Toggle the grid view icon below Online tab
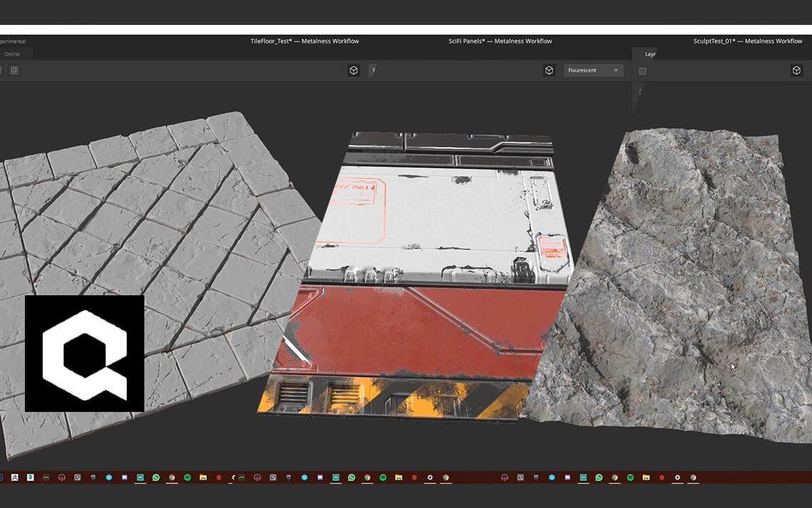The image size is (812, 508). (x=14, y=70)
